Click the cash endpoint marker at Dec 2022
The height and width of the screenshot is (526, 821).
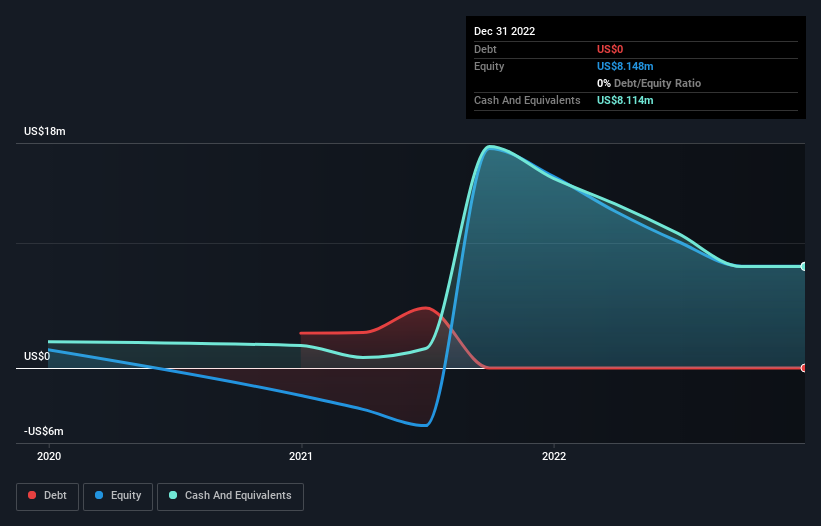[x=804, y=266]
